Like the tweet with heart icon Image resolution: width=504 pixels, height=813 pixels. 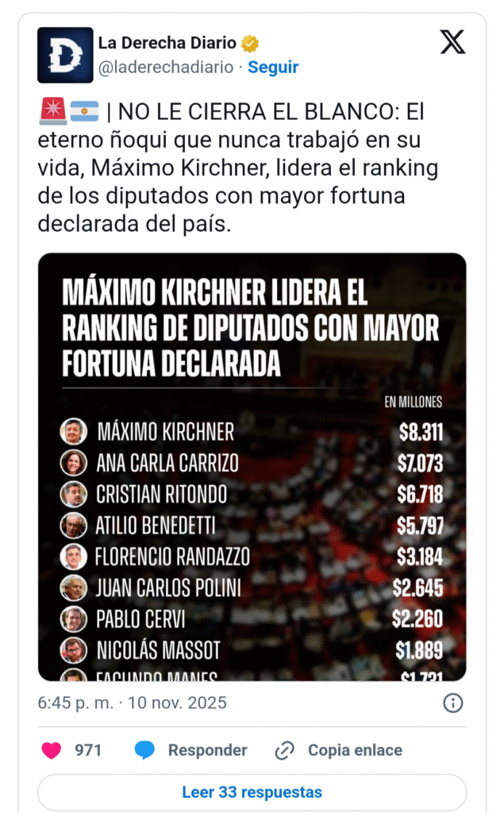[52, 750]
